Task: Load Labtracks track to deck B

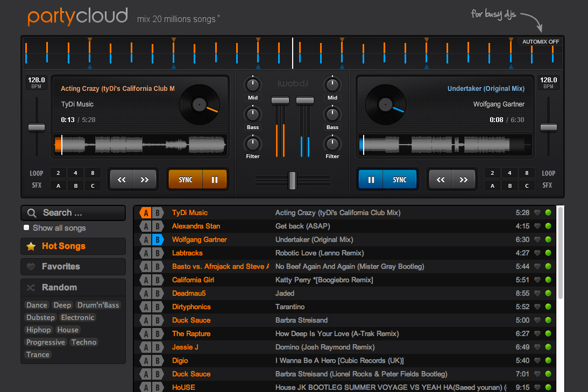Action: [x=158, y=253]
